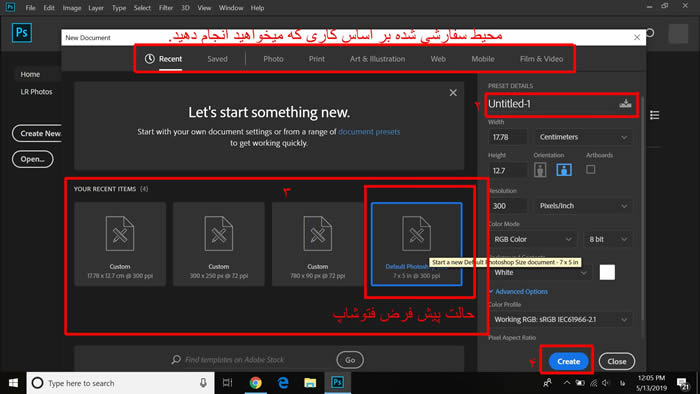The width and height of the screenshot is (700, 394).
Task: Open the Web presets tab
Action: [438, 59]
